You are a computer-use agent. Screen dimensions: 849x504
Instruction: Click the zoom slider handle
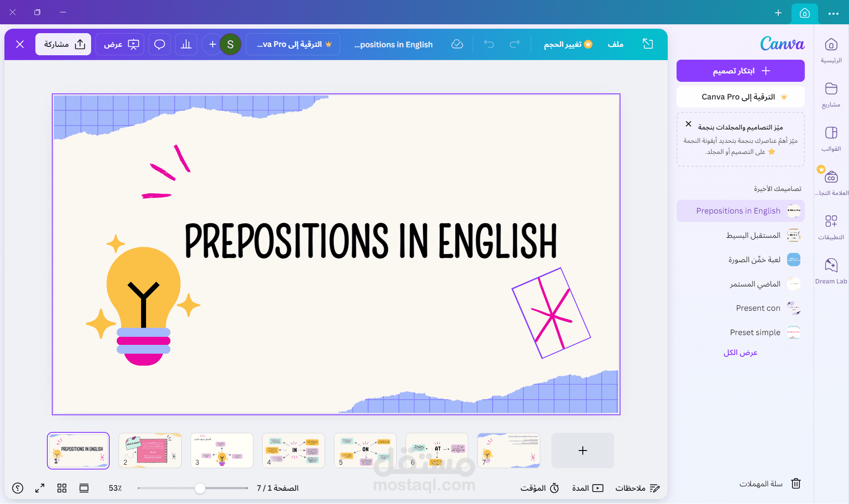200,488
